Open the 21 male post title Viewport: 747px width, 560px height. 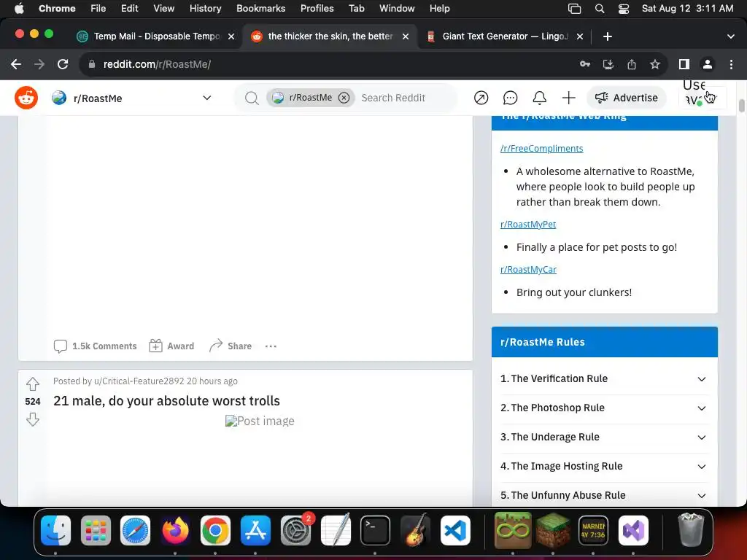pos(166,401)
